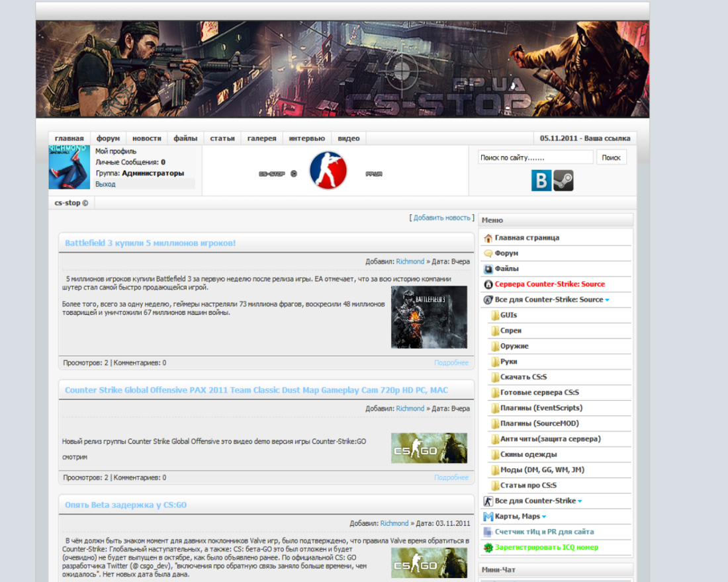The image size is (728, 582).
Task: Click the folder icon beside Готовые сервера CS:S
Action: pos(495,393)
